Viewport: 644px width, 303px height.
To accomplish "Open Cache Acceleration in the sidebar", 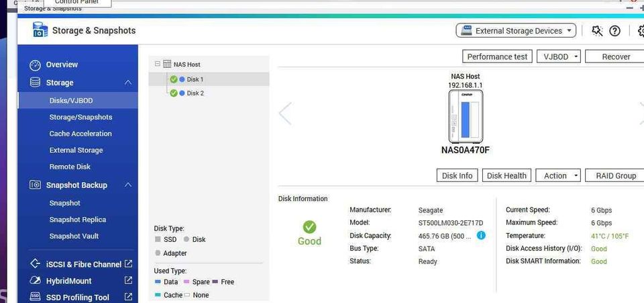I will pyautogui.click(x=80, y=134).
